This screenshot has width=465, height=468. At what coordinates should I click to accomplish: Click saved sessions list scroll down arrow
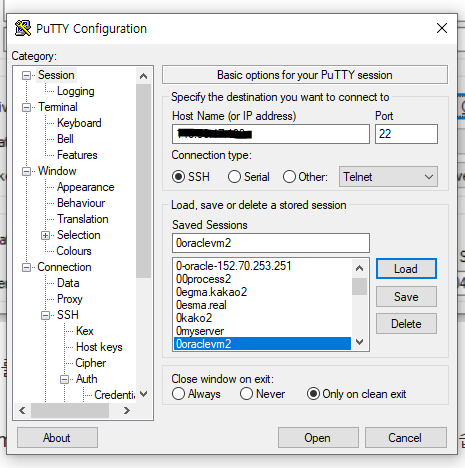(x=360, y=342)
